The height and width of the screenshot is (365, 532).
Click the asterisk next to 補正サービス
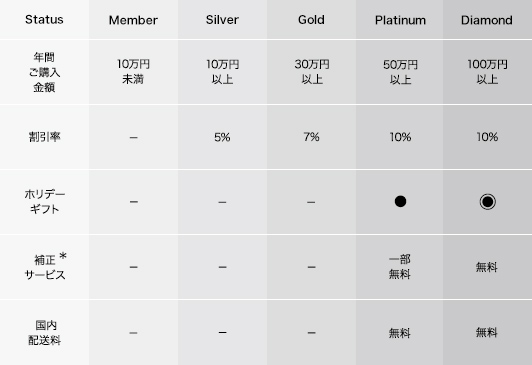(x=63, y=256)
